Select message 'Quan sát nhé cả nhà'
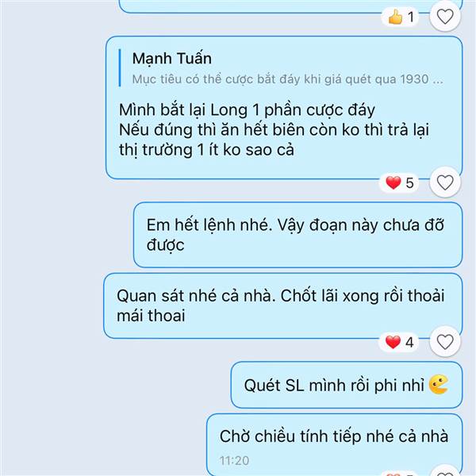The width and height of the screenshot is (476, 476). pyautogui.click(x=283, y=305)
